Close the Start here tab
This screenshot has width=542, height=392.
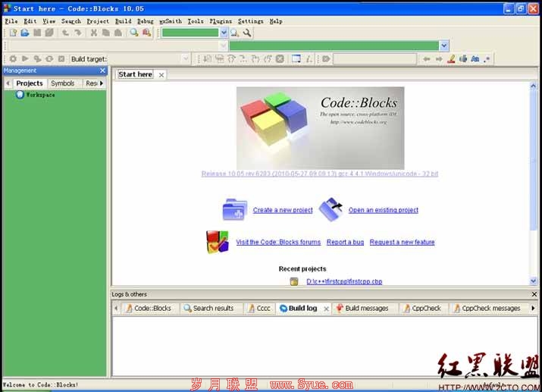[x=161, y=74]
